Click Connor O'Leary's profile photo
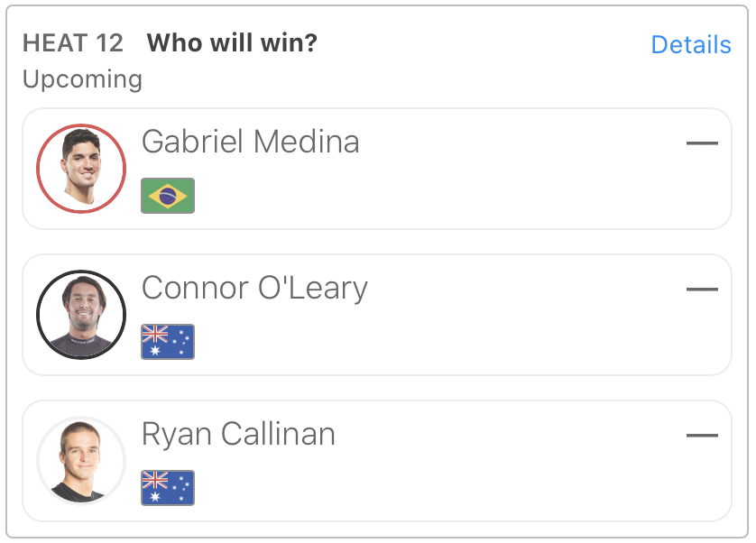 (81, 315)
